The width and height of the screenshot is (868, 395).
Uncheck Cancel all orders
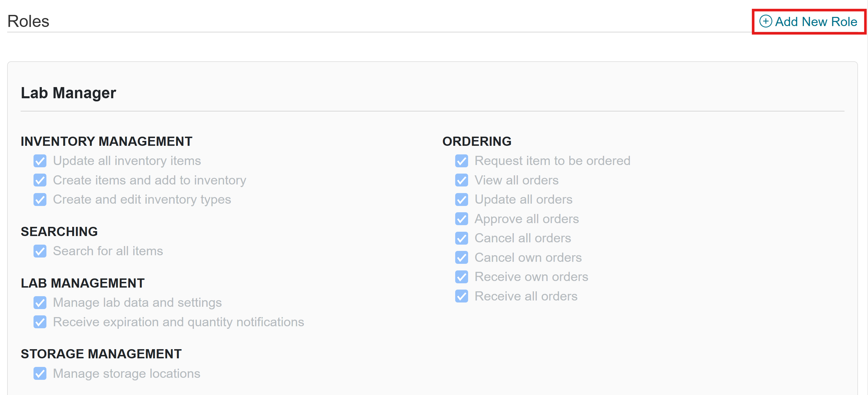[461, 238]
